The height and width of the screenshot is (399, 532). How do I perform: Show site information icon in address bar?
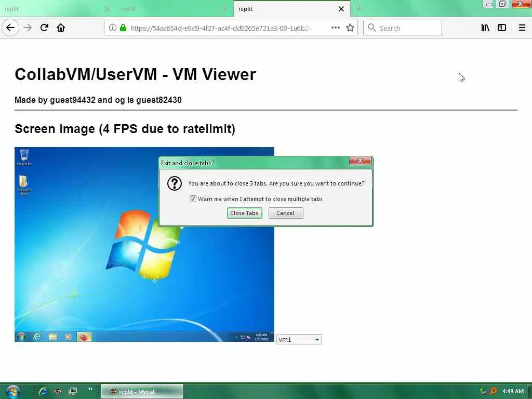click(x=112, y=28)
